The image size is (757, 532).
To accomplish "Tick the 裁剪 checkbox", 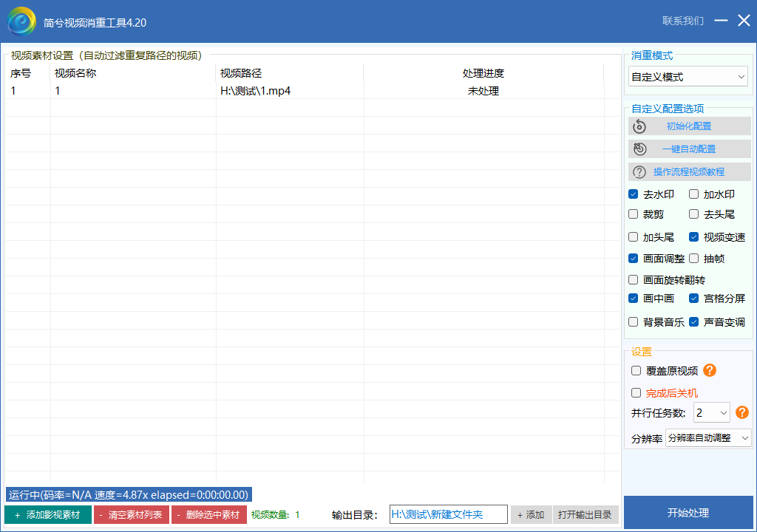I will pos(634,214).
